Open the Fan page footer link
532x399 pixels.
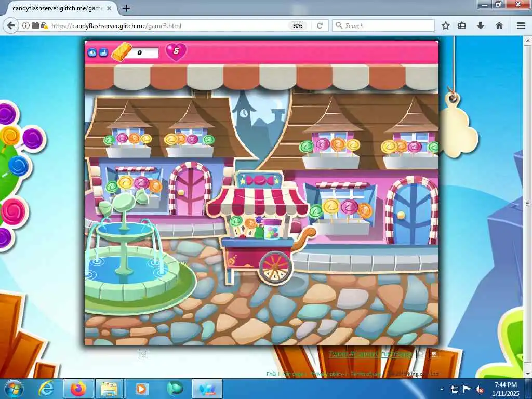tap(294, 374)
